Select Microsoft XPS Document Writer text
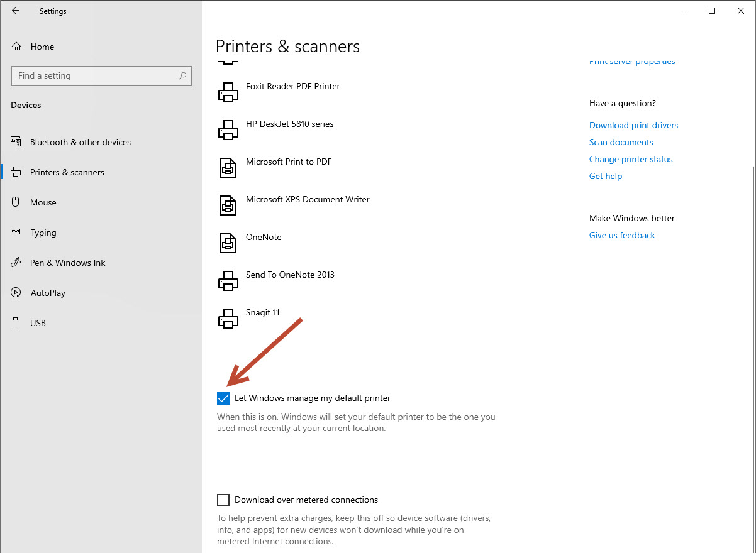Screen dimensions: 756x553 [308, 199]
